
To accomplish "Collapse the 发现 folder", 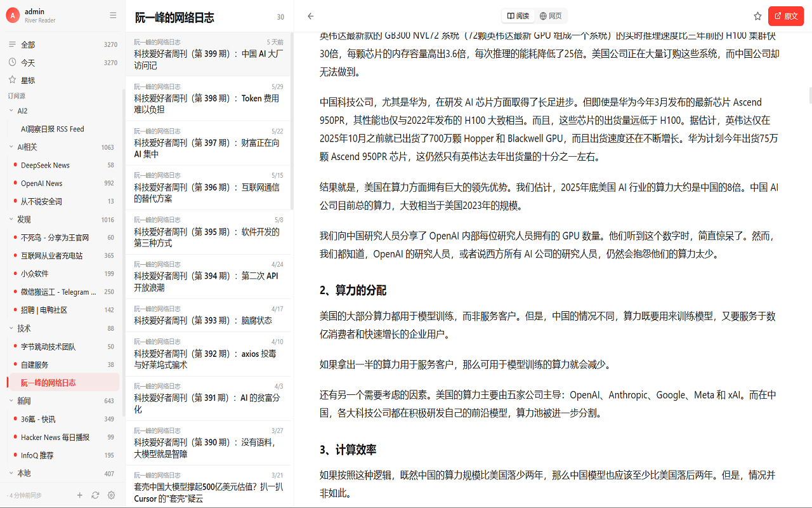I will point(11,219).
